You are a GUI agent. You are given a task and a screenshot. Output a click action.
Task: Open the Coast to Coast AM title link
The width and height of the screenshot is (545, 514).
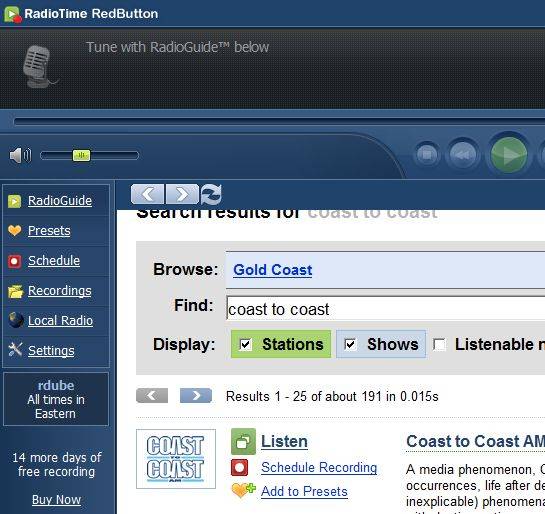tap(475, 441)
